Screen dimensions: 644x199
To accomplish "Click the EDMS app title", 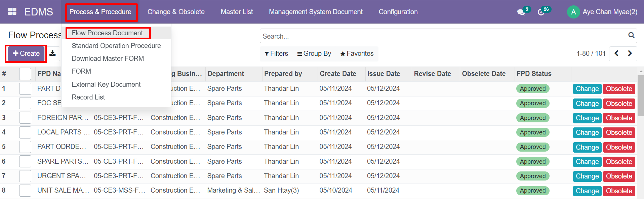I will coord(39,12).
